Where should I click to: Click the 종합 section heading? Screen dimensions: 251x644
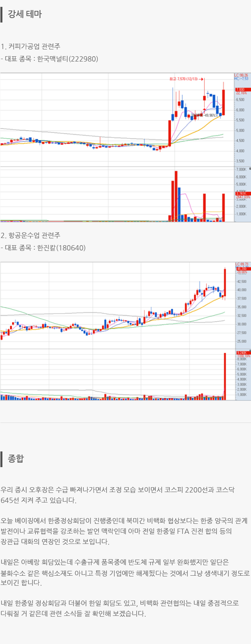[x=16, y=459]
